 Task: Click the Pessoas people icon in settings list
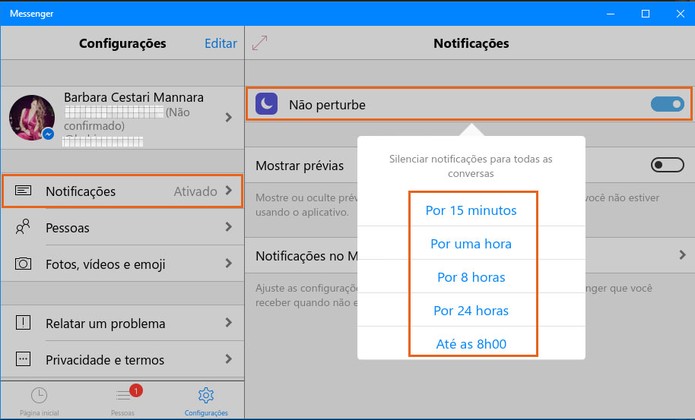coord(23,227)
